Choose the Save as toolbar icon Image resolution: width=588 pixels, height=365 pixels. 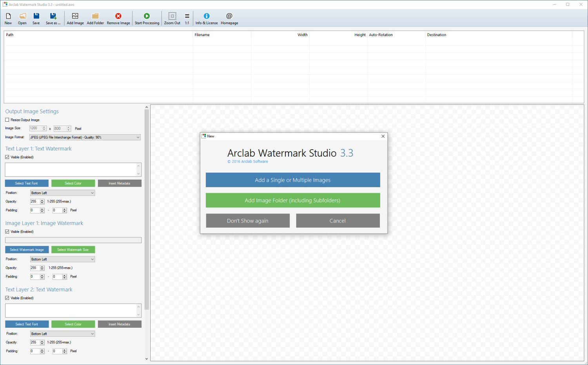point(53,18)
